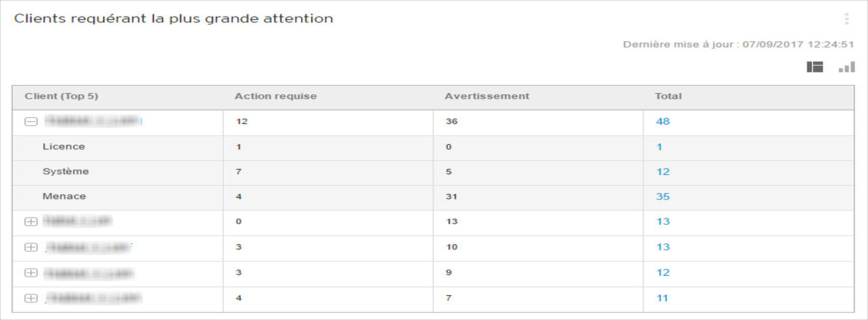Screen dimensions: 868x320
Task: Select the Licence sub-row label
Action: [x=64, y=147]
